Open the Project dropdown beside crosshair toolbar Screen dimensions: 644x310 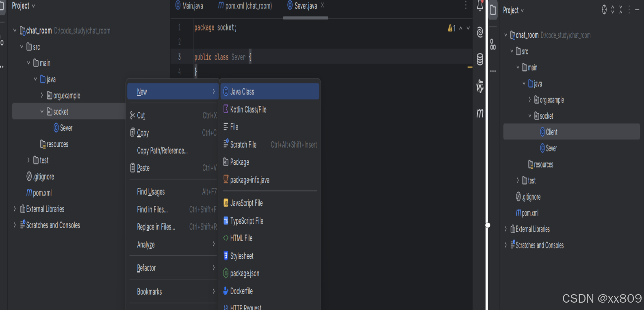coord(514,10)
